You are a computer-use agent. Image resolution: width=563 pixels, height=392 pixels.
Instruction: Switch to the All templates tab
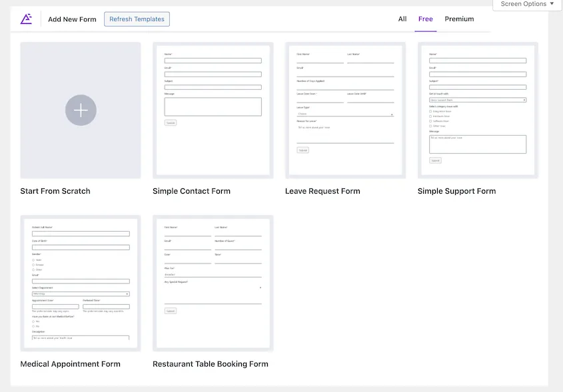click(402, 19)
